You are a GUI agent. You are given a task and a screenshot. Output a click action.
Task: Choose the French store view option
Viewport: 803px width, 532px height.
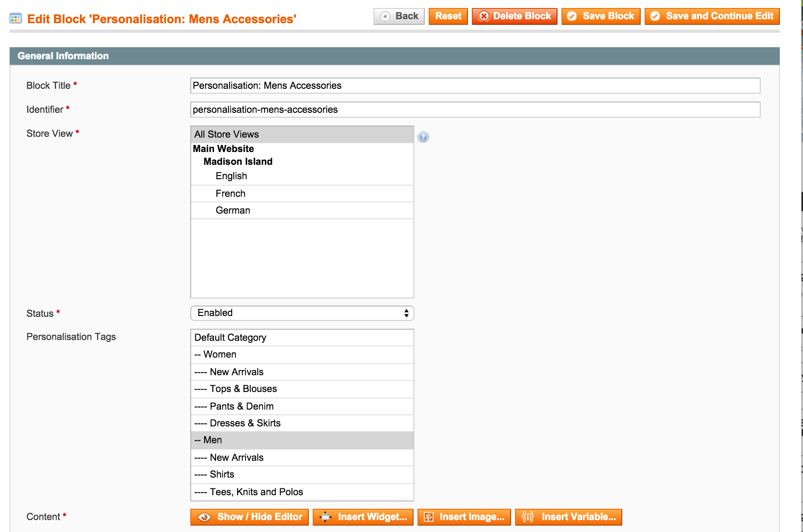(302, 194)
